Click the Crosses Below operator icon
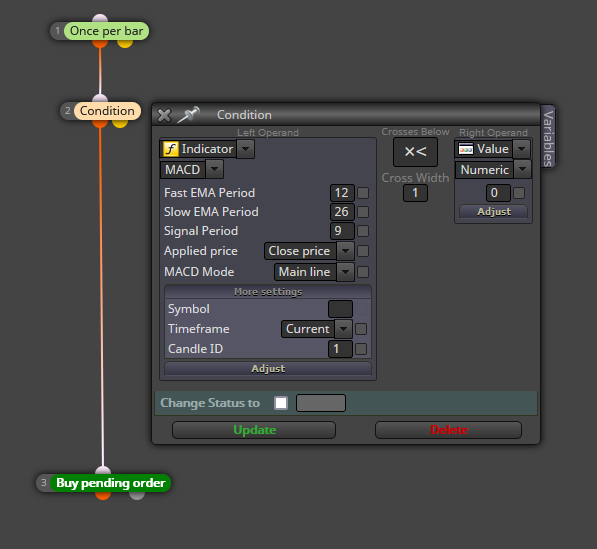597x549 pixels. coord(415,152)
